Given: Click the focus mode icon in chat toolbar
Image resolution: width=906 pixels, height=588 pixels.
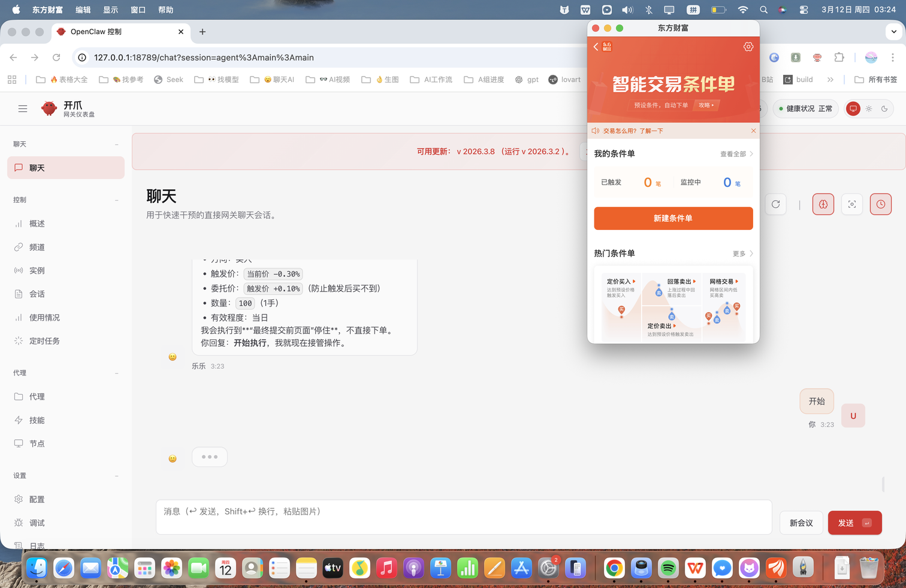Looking at the screenshot, I should click(851, 204).
